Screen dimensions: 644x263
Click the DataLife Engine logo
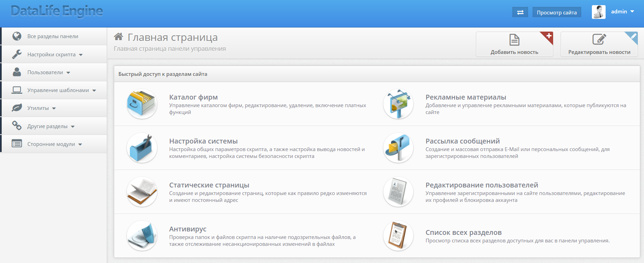tap(57, 11)
